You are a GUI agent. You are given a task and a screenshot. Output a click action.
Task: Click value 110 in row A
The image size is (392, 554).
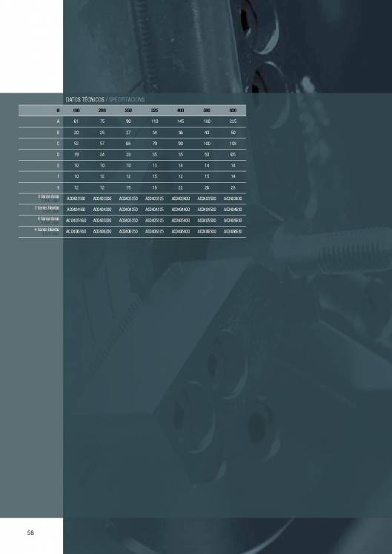[x=154, y=121]
